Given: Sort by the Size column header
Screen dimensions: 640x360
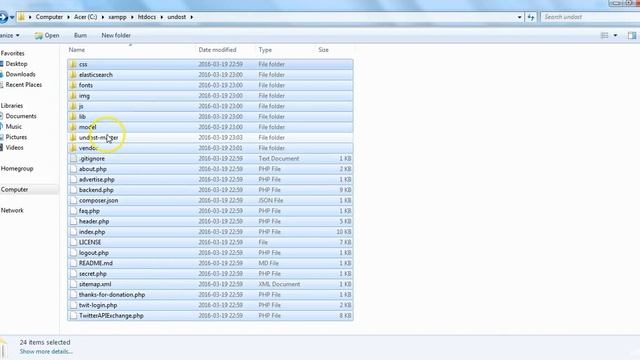Looking at the screenshot, I should 323,50.
